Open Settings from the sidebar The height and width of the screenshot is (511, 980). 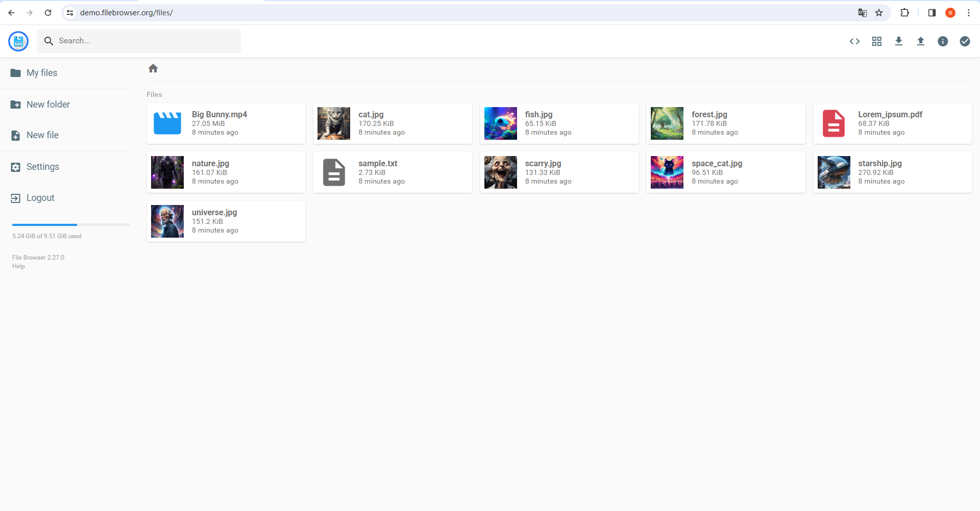[42, 167]
